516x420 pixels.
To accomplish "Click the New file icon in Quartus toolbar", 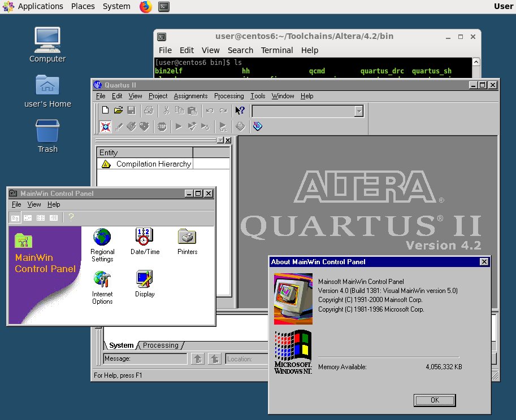I will 105,111.
